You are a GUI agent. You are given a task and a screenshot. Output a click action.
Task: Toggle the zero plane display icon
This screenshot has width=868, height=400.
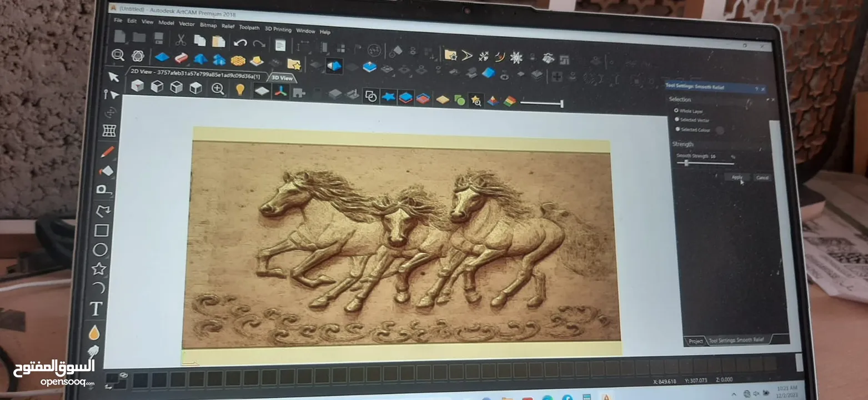pos(262,91)
